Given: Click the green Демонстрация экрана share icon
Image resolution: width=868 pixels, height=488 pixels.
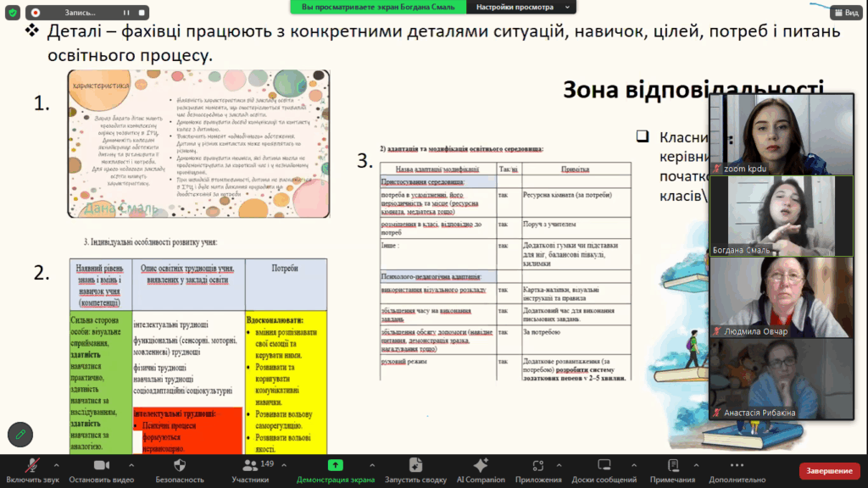Looking at the screenshot, I should pos(336,466).
